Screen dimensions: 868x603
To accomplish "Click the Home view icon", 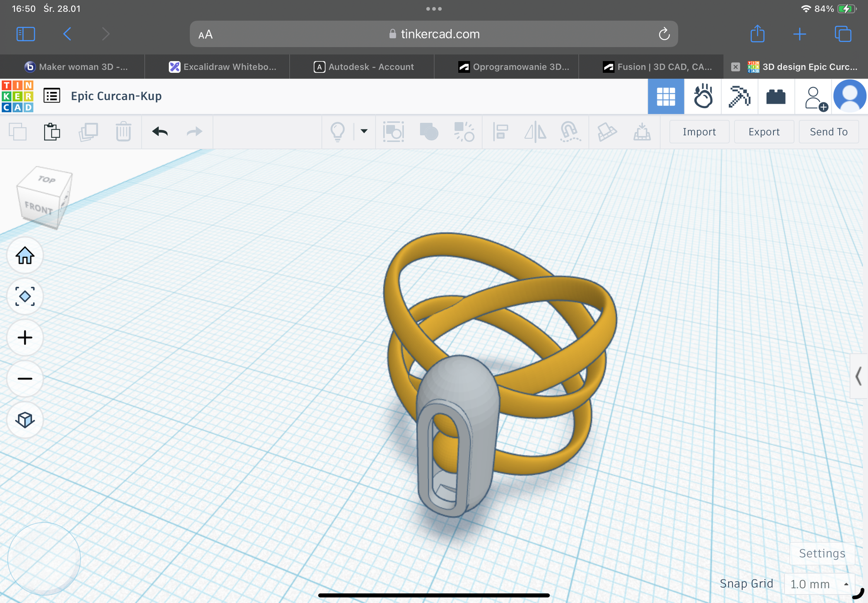I will tap(25, 256).
